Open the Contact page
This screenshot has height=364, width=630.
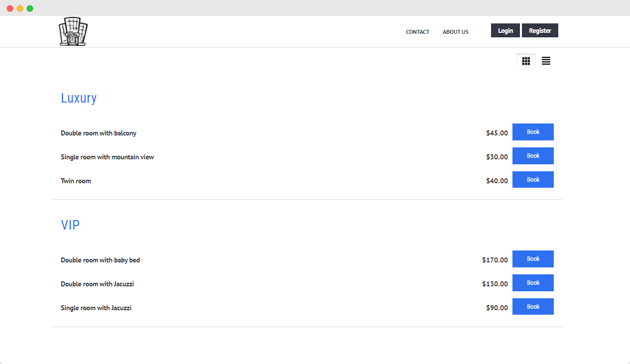417,32
